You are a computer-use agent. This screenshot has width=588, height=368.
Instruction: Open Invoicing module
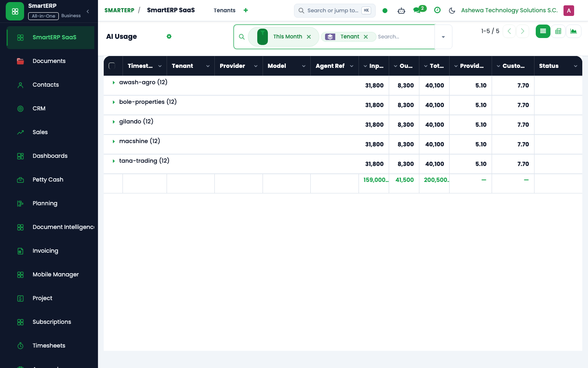click(51, 251)
